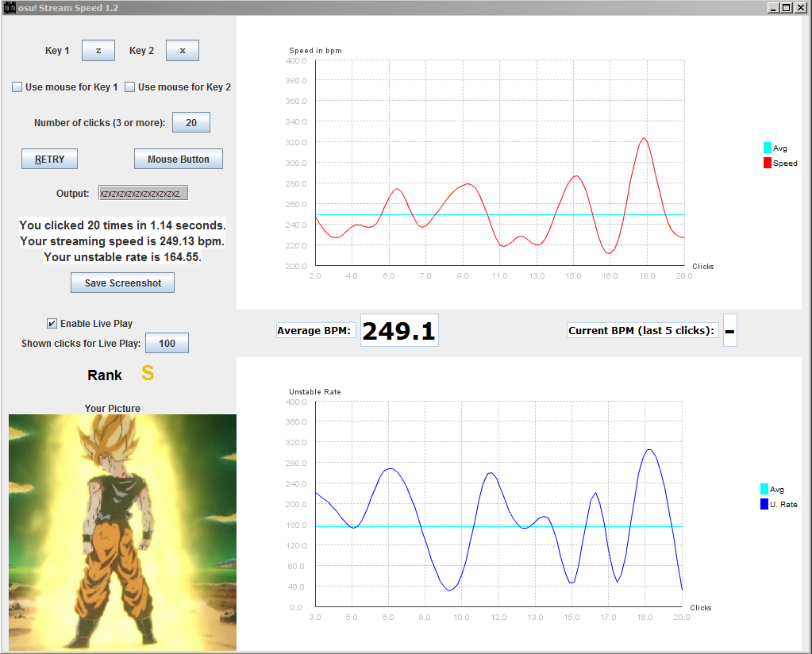Screen dimensions: 812x654
Task: Click blue U. Rate legend swatch
Action: [764, 504]
